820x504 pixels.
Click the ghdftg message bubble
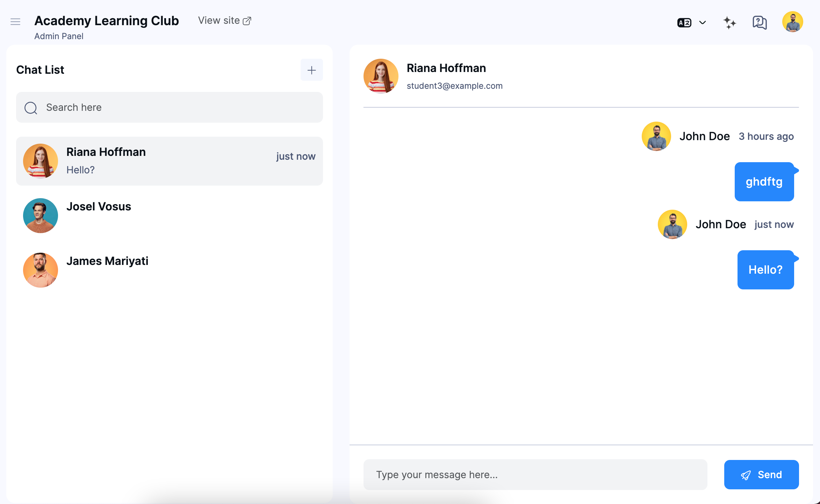(764, 182)
